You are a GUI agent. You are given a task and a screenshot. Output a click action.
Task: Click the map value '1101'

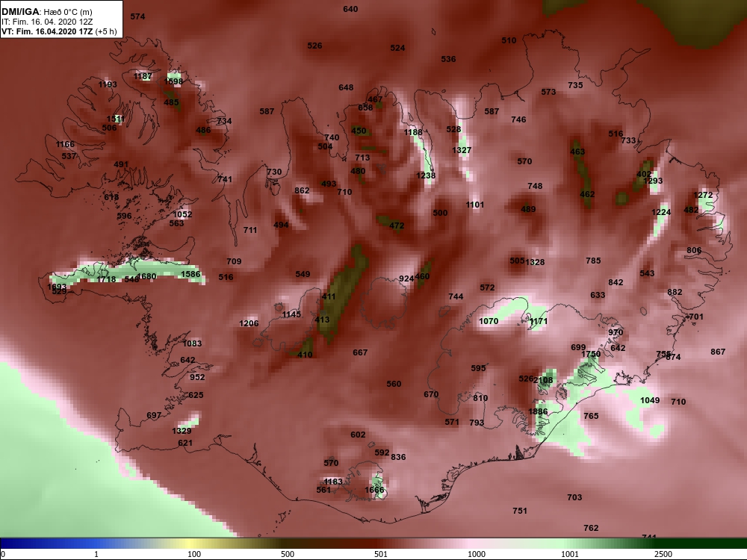coord(475,205)
